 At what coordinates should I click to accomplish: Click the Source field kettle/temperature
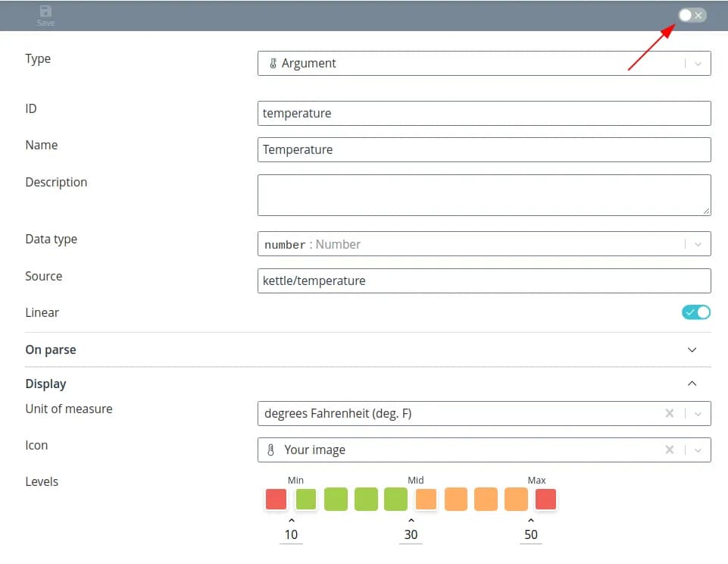[483, 280]
